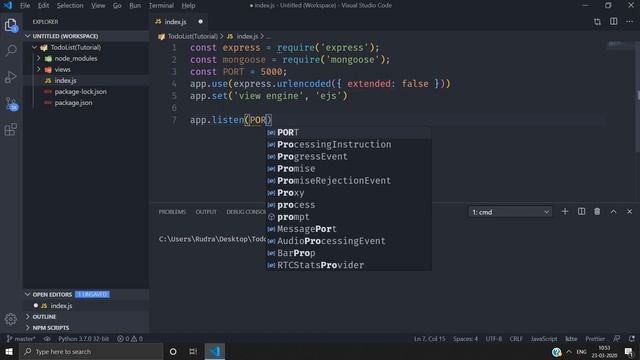Close the terminal panel
The height and width of the screenshot is (360, 640).
pos(629,211)
